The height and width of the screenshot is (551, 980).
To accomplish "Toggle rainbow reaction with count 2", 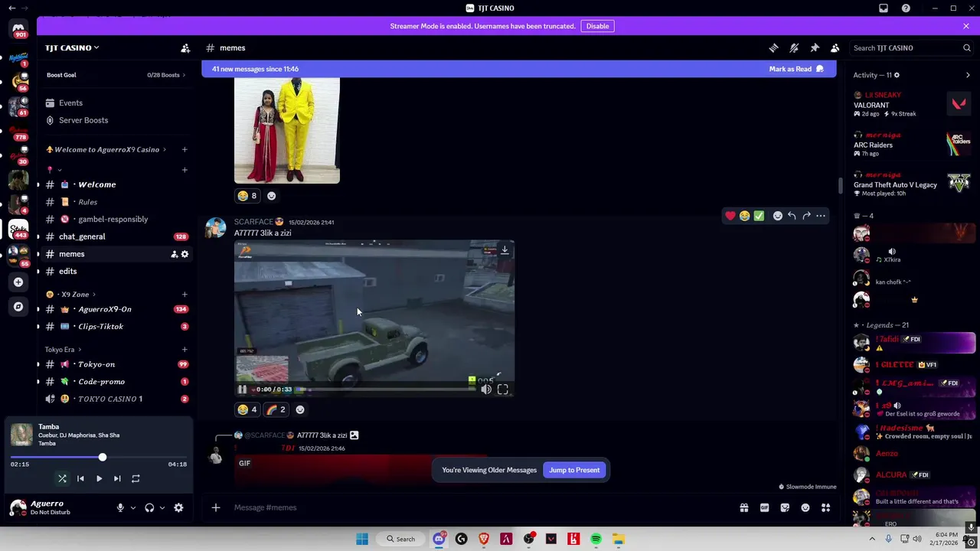I will coord(276,409).
